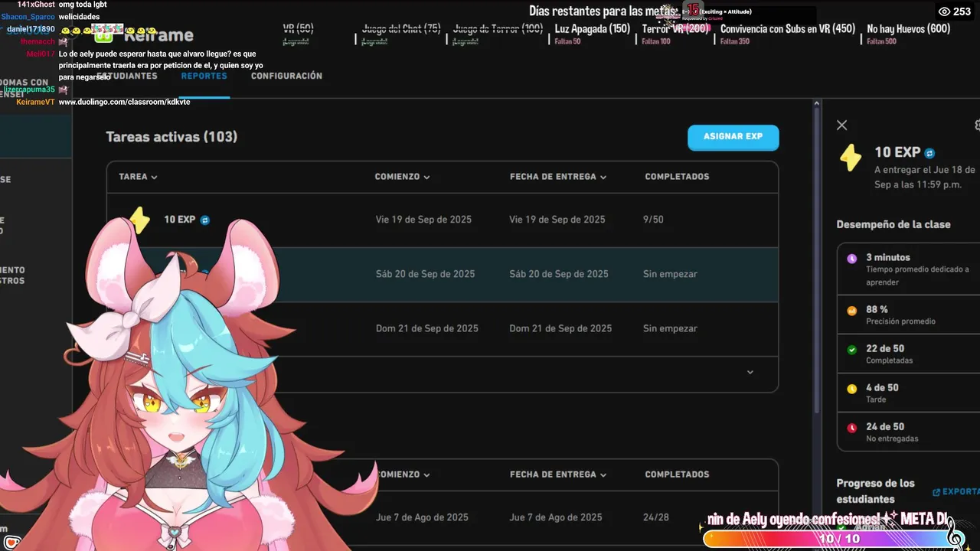Viewport: 980px width, 551px height.
Task: Click the stream viewer count eye icon
Action: tap(944, 11)
